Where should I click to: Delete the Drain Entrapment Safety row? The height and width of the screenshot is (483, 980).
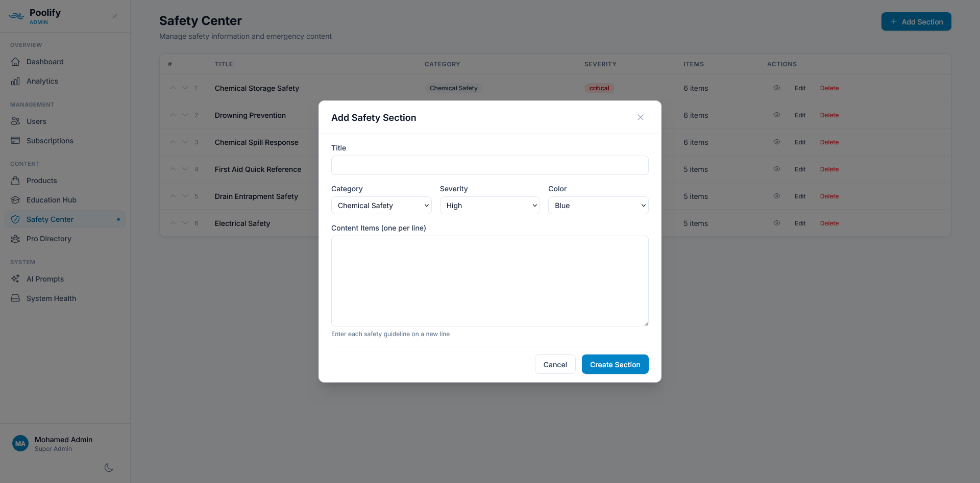(829, 196)
